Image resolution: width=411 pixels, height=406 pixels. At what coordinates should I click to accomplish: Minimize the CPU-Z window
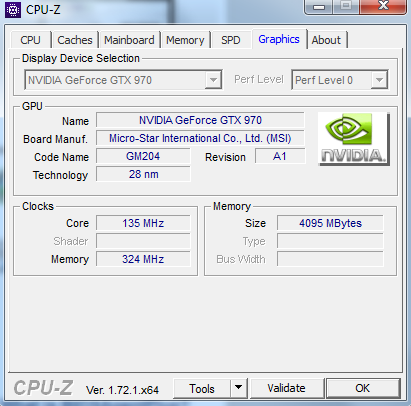click(x=319, y=7)
